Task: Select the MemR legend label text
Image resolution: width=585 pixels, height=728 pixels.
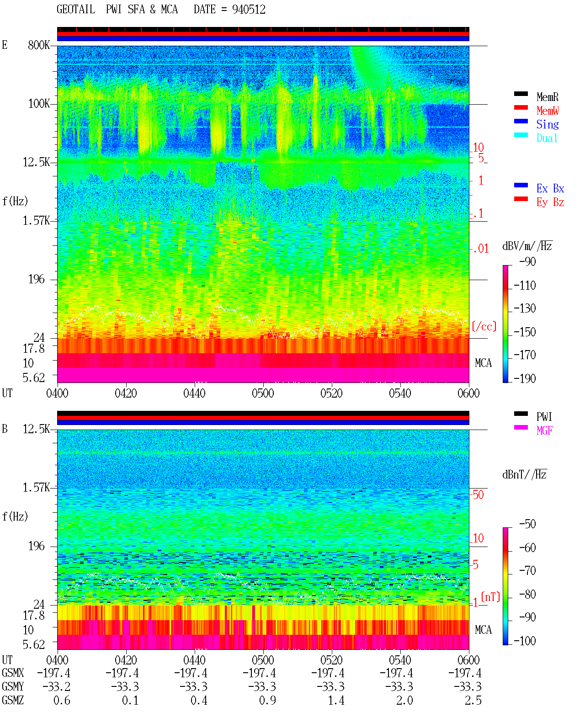Action: coord(548,97)
